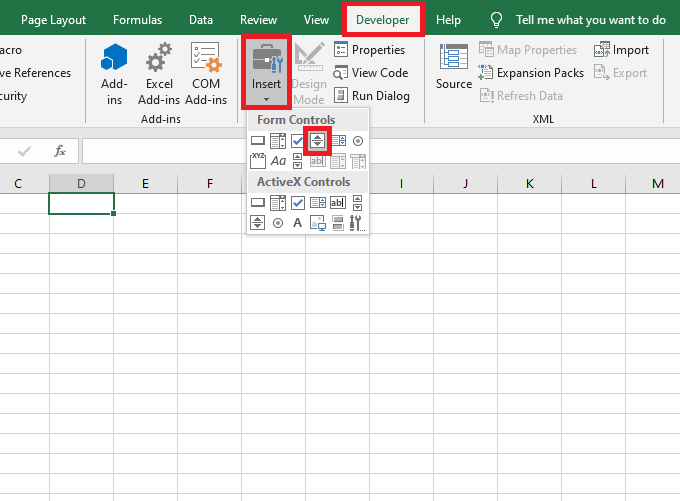Open the Help tab

tap(448, 20)
